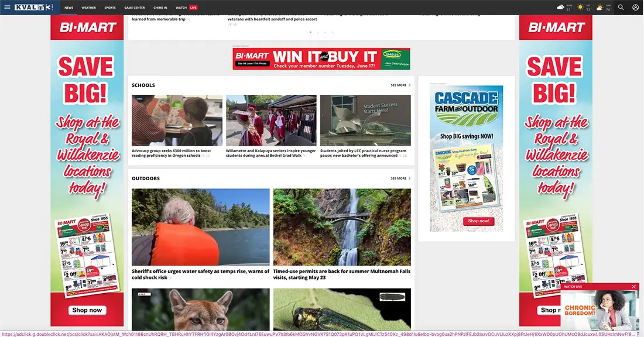
Task: Open the hamburger menu icon
Action: (x=7, y=8)
